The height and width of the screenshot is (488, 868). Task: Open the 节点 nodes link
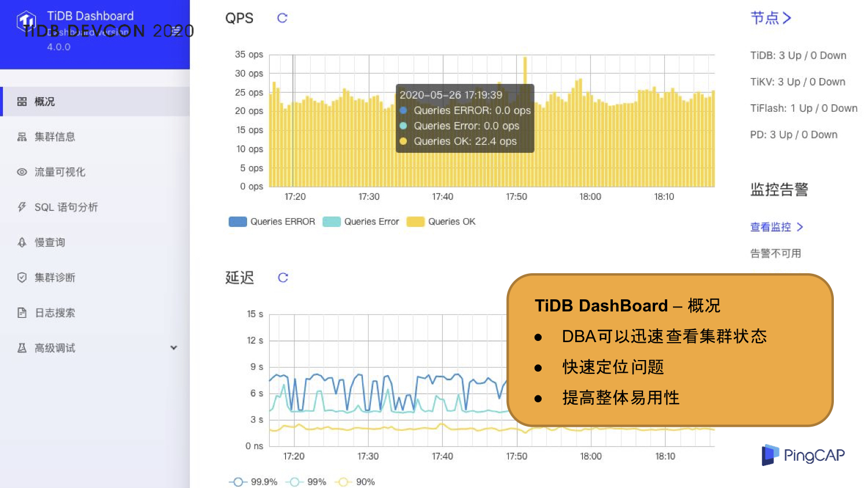pos(771,18)
